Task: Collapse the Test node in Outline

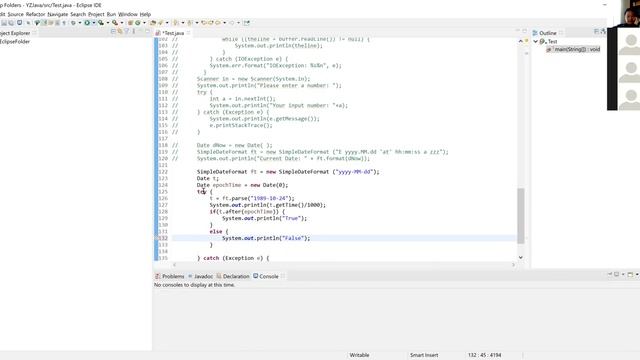Action: point(536,42)
